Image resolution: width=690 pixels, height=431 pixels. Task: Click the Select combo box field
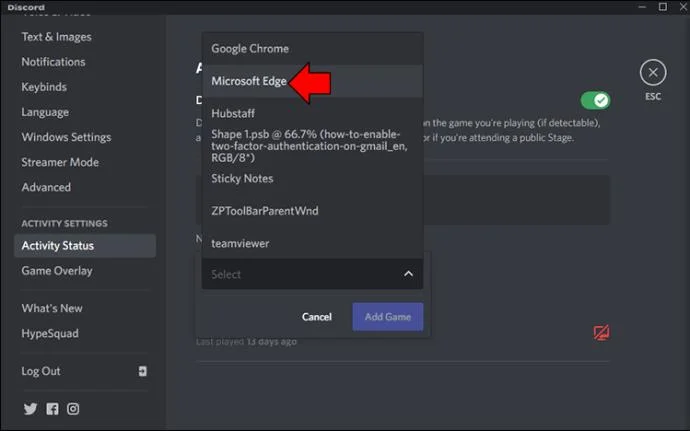click(x=312, y=274)
